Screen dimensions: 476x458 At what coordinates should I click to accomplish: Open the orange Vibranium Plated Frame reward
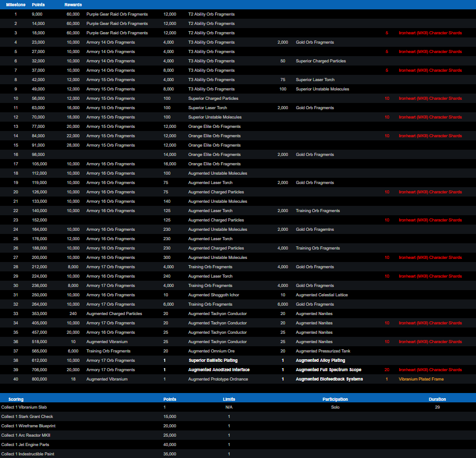pyautogui.click(x=421, y=380)
